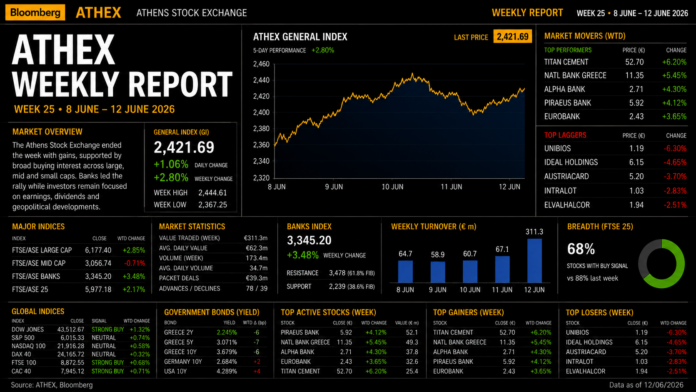This screenshot has height=392, width=696.
Task: Click the Bloomberg logo badge
Action: pos(35,12)
